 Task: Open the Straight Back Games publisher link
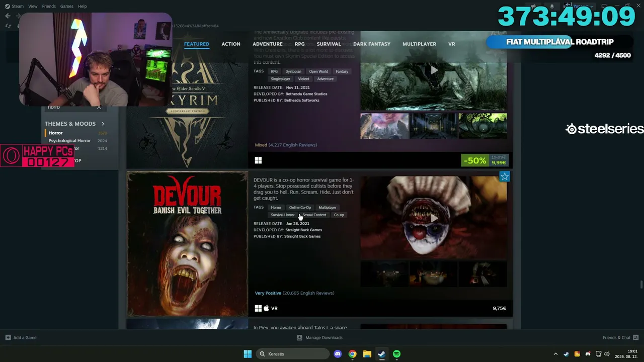click(302, 236)
